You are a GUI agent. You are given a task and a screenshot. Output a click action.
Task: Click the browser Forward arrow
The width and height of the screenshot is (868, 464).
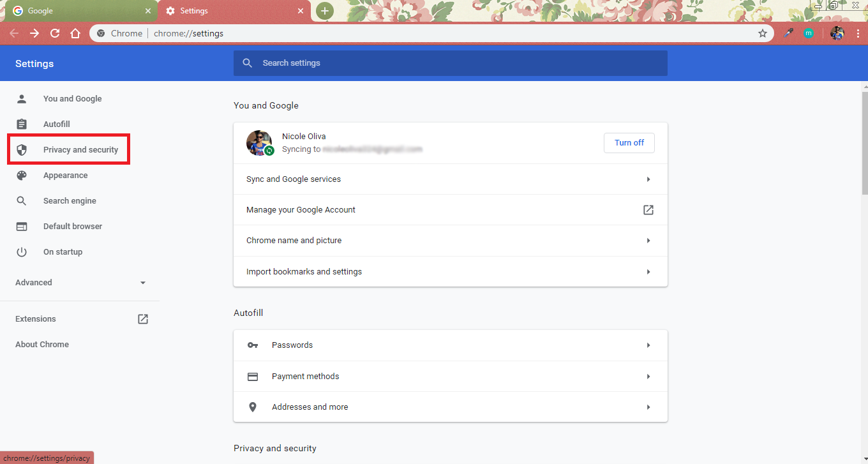point(34,33)
